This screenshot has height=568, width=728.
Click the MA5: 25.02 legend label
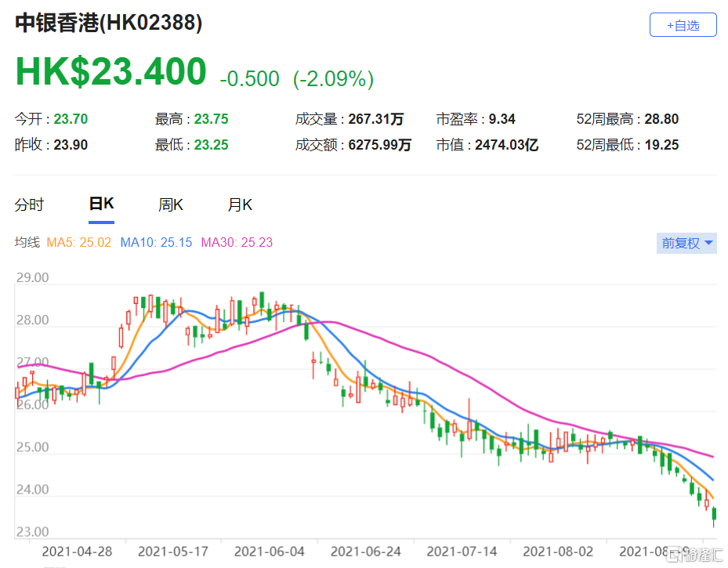coord(79,242)
